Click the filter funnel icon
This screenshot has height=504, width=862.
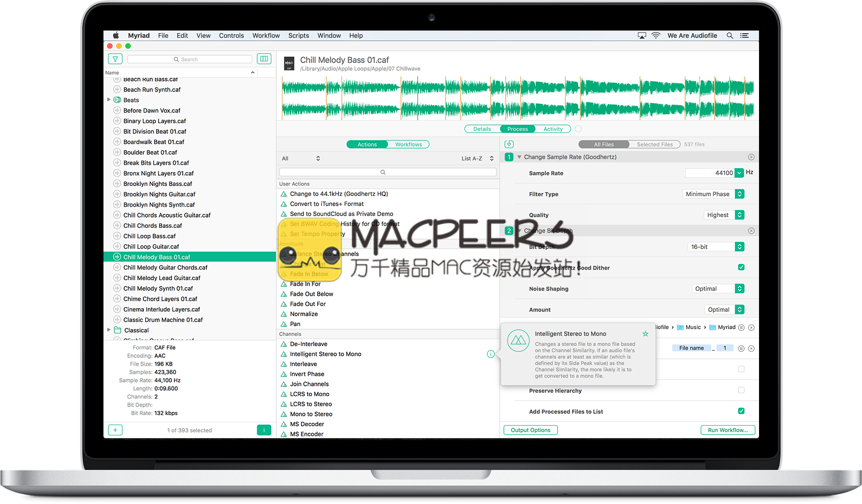(x=115, y=59)
